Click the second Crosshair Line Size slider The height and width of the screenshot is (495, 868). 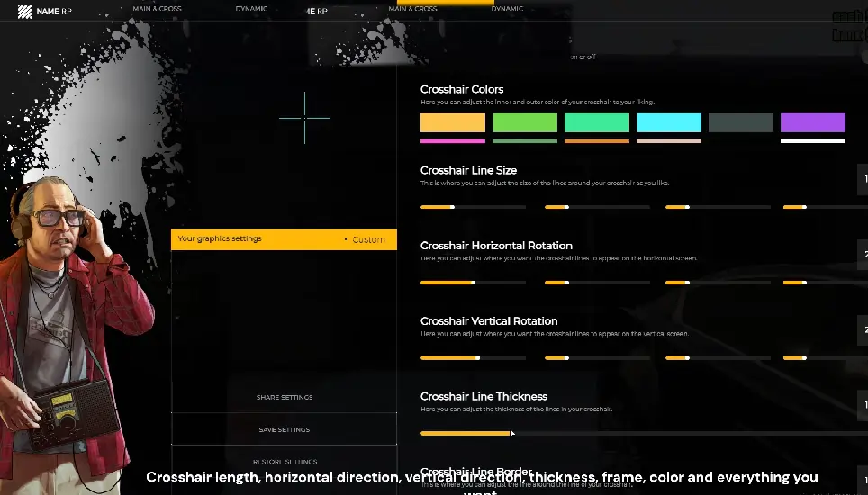[597, 207]
